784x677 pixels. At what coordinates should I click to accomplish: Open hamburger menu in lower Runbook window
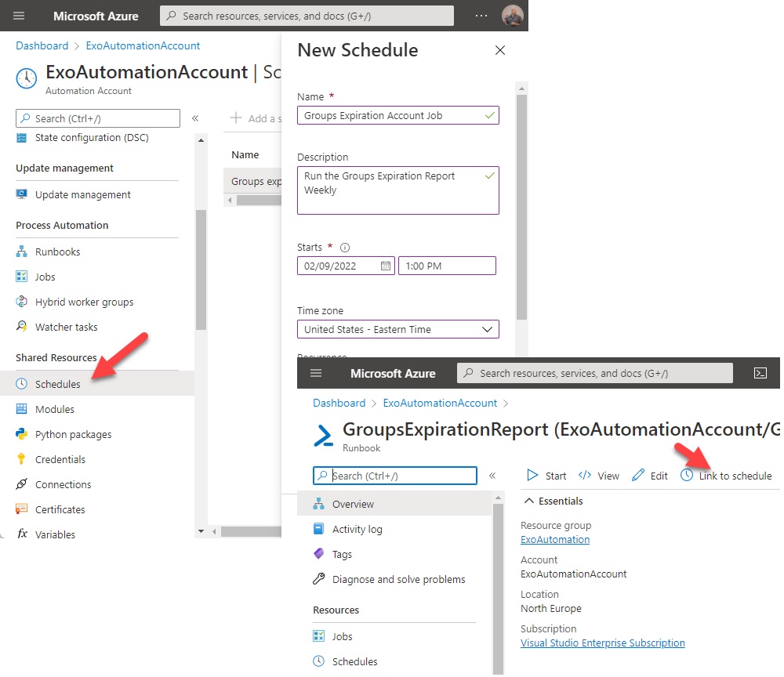(316, 373)
